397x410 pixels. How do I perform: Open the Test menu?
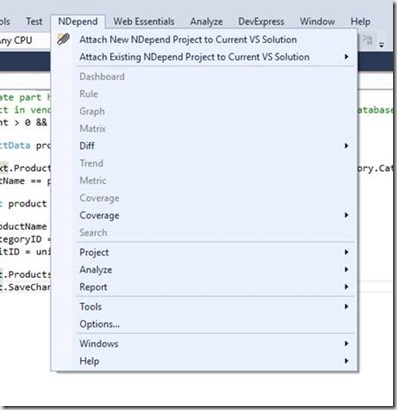coord(34,22)
